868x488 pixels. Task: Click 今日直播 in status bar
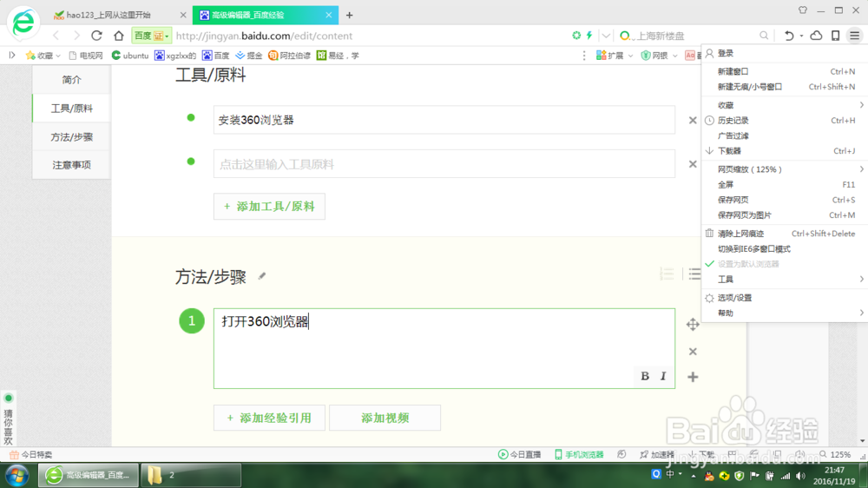click(519, 454)
